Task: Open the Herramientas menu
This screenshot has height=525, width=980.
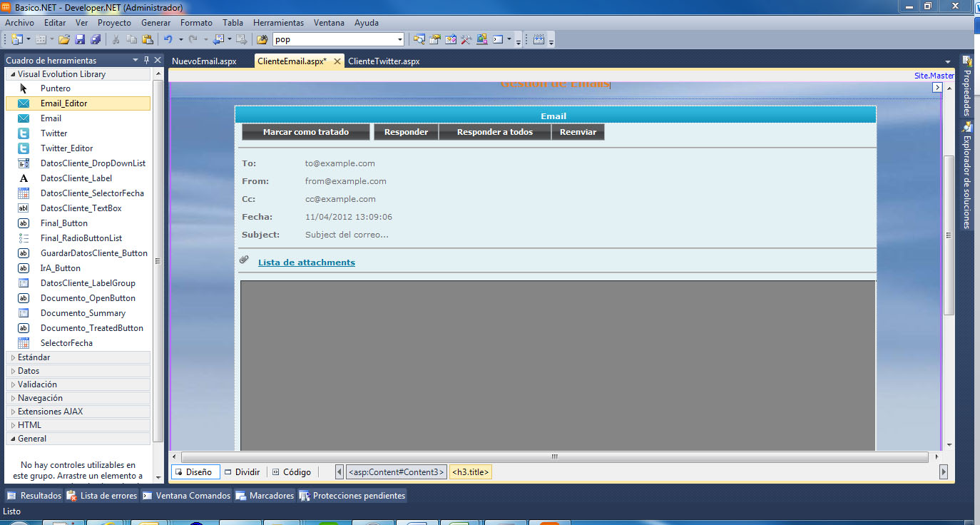Action: tap(278, 23)
